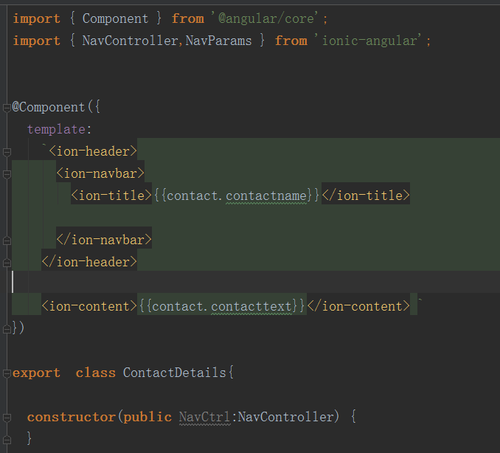This screenshot has width=500, height=453.
Task: Click NavController in the import line
Action: 130,41
